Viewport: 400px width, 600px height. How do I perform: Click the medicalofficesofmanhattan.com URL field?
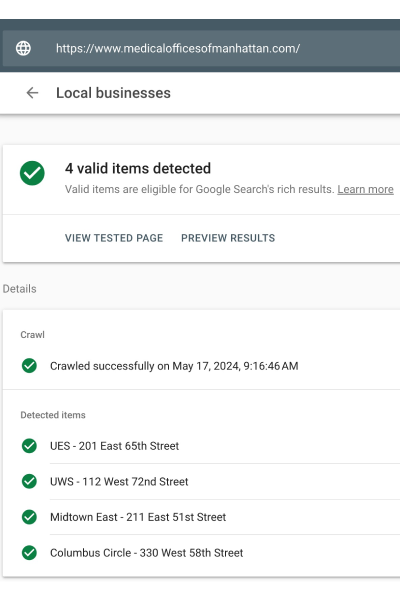pyautogui.click(x=201, y=48)
